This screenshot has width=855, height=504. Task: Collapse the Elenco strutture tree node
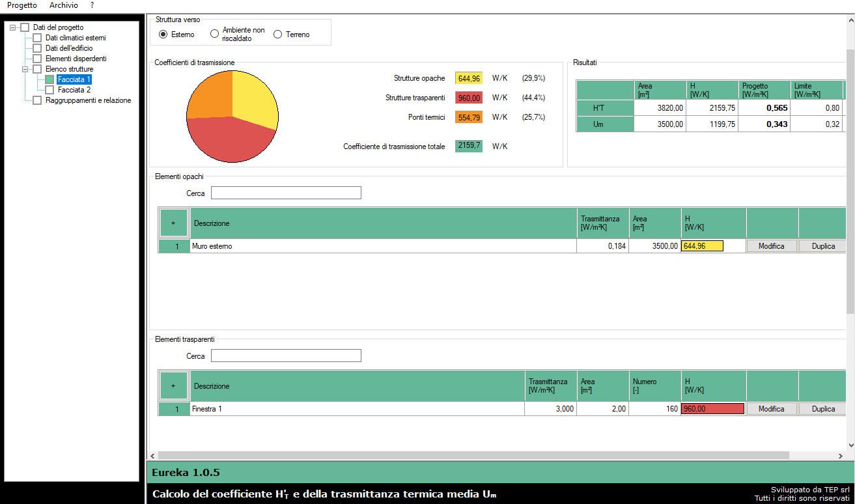tap(25, 69)
